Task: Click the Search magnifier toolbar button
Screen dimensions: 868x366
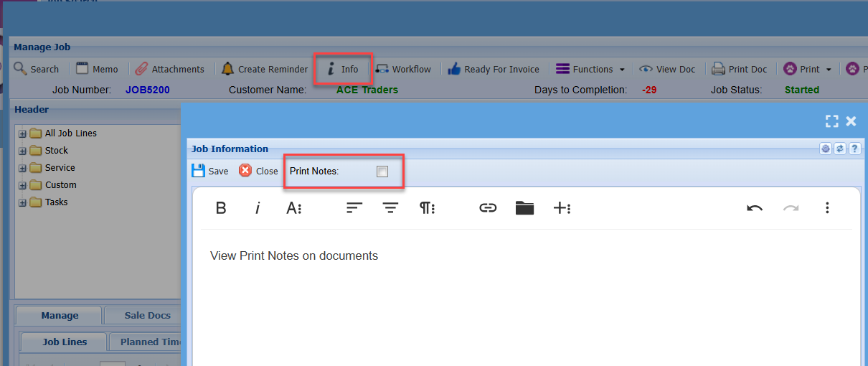Action: 36,69
